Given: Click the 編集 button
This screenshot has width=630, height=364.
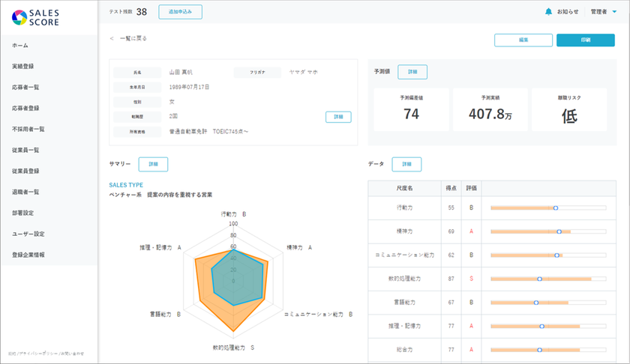Looking at the screenshot, I should (523, 40).
